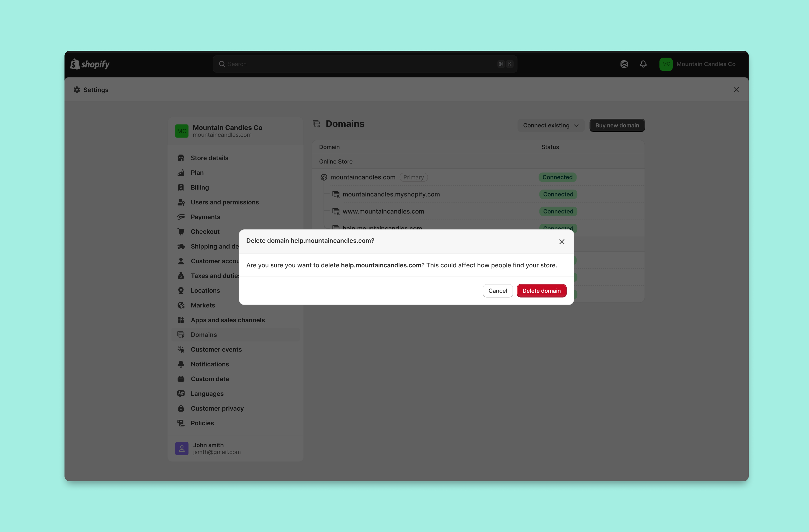Click the Payments icon
Image resolution: width=809 pixels, height=532 pixels.
[x=181, y=217]
